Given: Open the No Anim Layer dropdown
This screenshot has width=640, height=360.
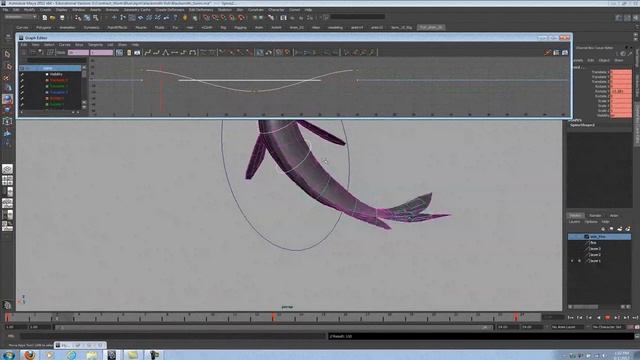Looking at the screenshot, I should 567,327.
